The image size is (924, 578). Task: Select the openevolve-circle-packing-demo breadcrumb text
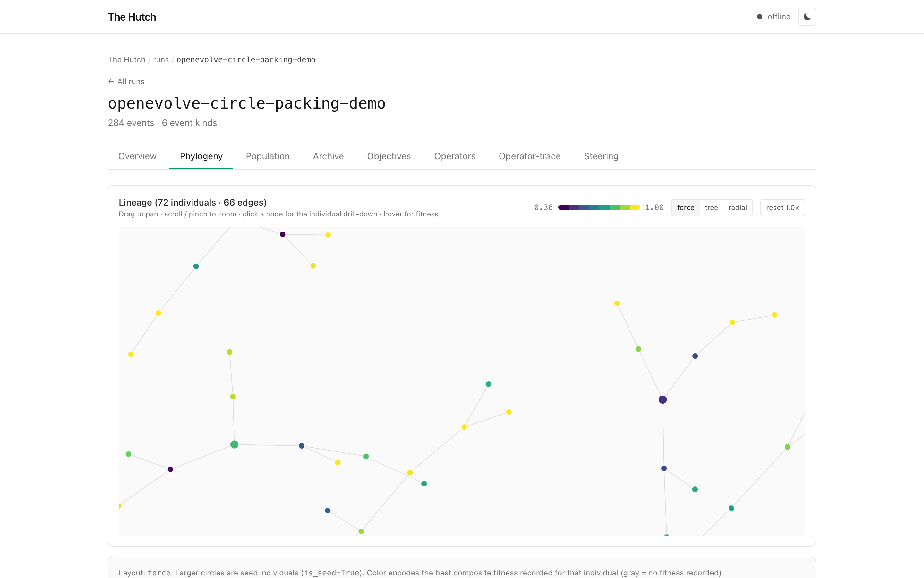point(246,60)
